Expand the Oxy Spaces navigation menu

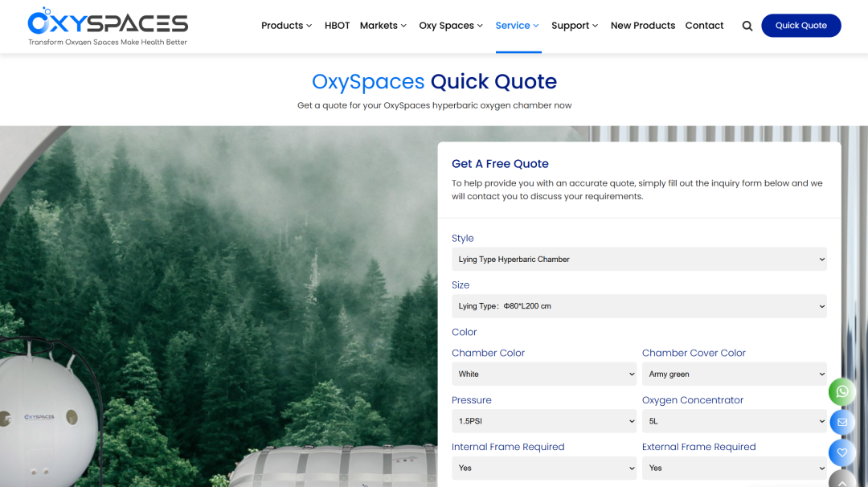tap(451, 26)
